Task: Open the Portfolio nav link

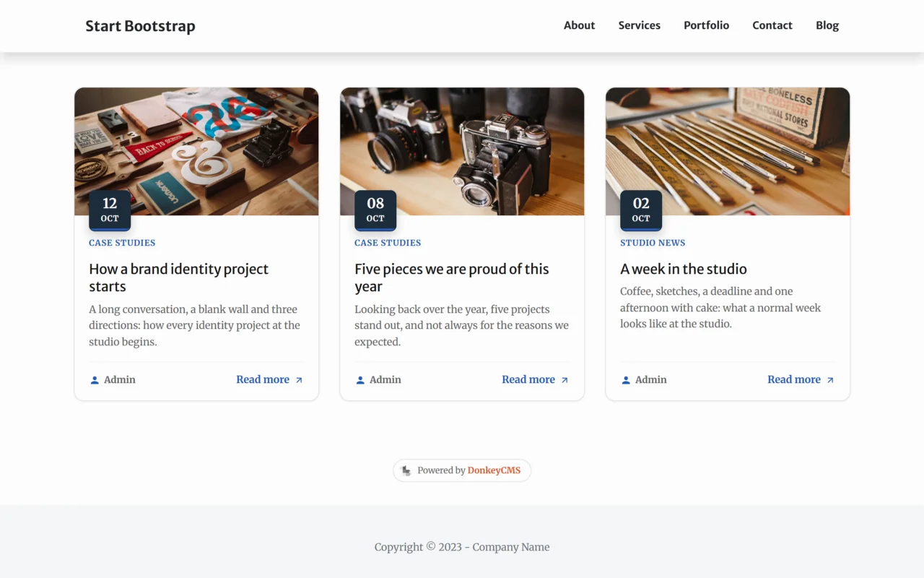Action: click(706, 25)
